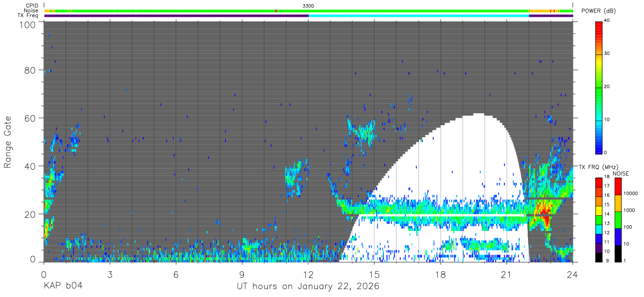This screenshot has width=644, height=297.
Task: Click the 14 label on TX FRQ legend
Action: (606, 214)
